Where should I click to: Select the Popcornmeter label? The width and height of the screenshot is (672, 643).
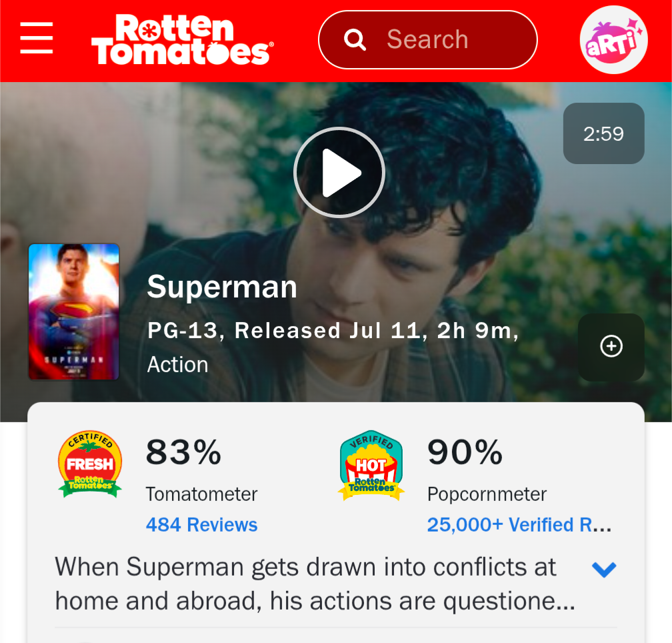pyautogui.click(x=487, y=494)
